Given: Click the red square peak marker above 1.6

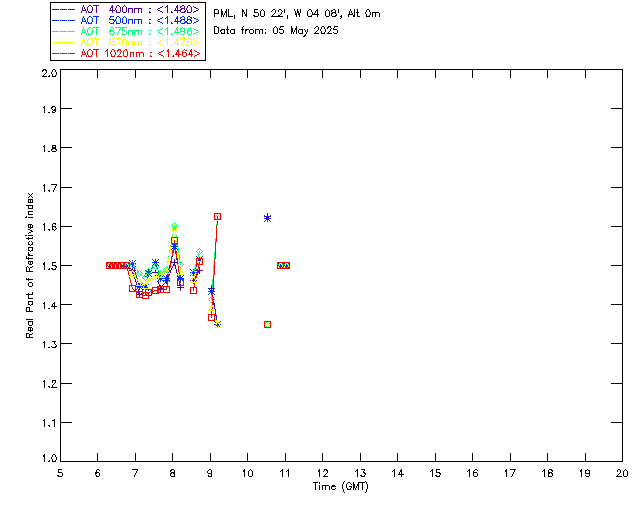Looking at the screenshot, I should 218,216.
